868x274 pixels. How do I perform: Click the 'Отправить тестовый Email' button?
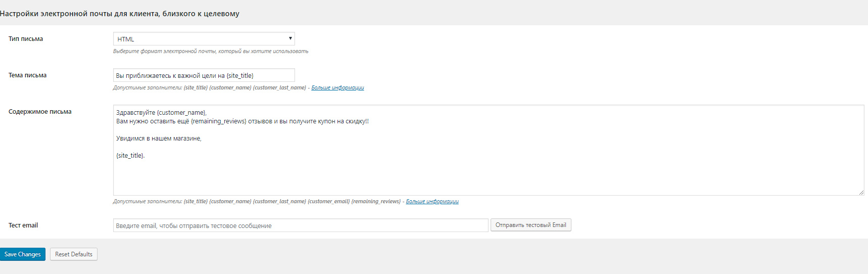pos(531,225)
